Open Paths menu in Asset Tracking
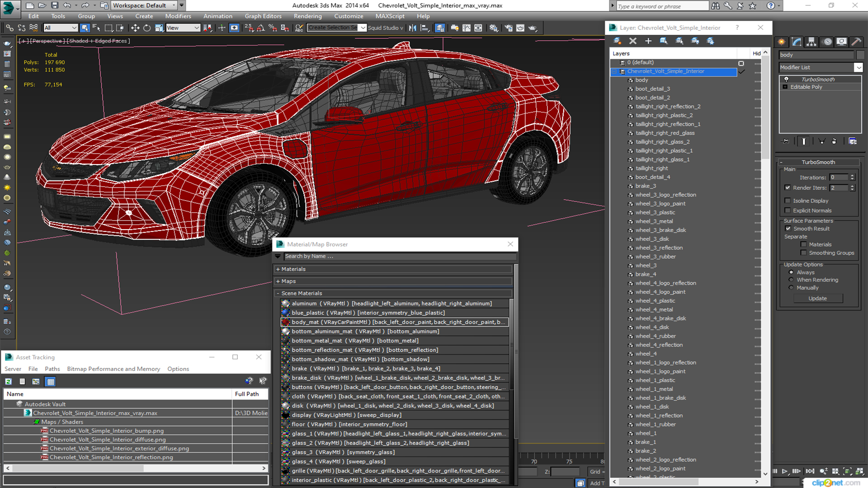868x488 pixels. [x=52, y=369]
